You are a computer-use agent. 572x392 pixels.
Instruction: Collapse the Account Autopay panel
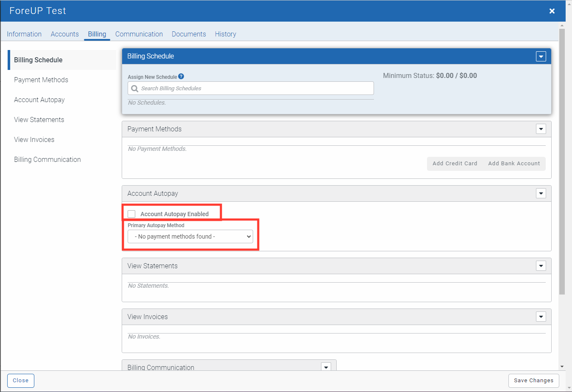[541, 193]
